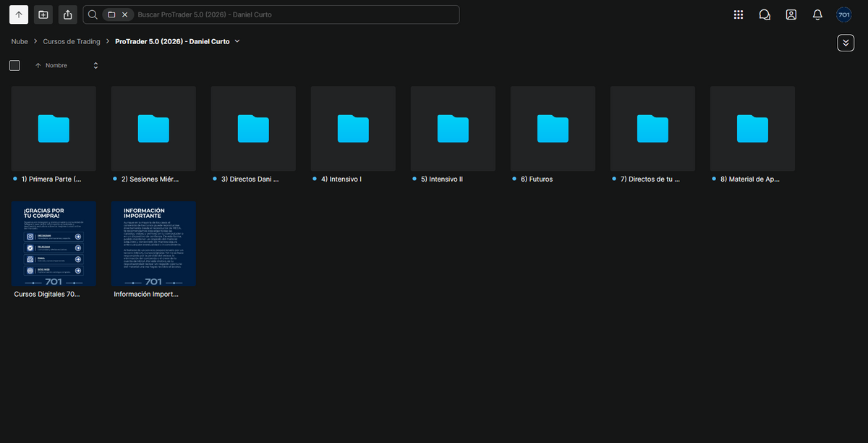Select the '7) Directos de tu ...' label

650,179
